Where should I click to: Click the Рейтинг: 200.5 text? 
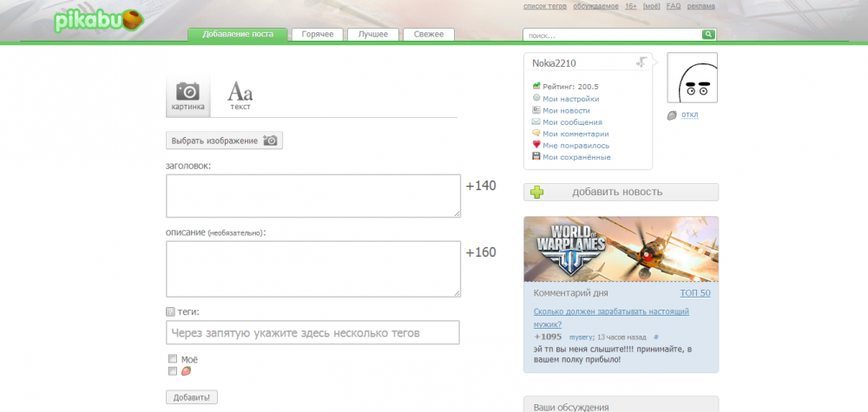tap(571, 87)
